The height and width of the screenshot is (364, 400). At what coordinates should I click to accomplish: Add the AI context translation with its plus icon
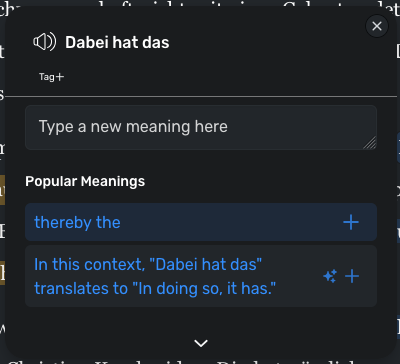click(352, 276)
